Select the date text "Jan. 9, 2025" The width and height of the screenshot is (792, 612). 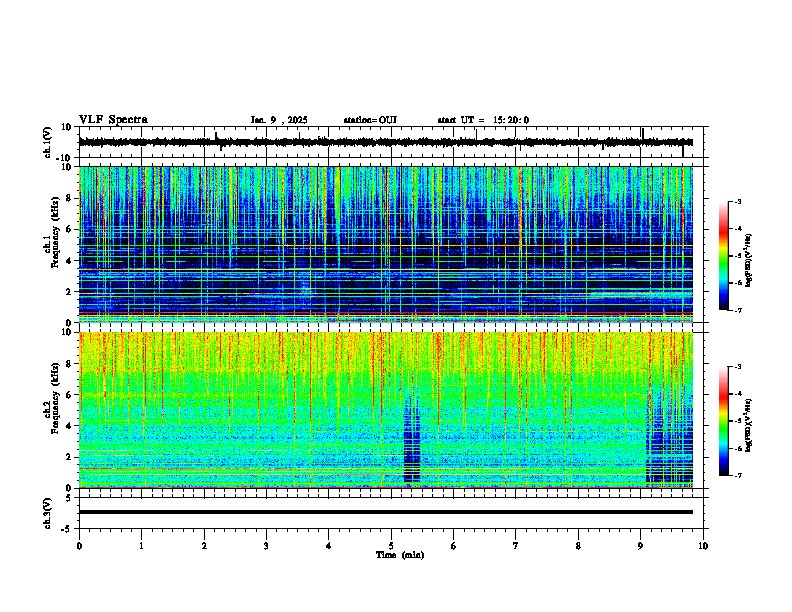[x=279, y=120]
